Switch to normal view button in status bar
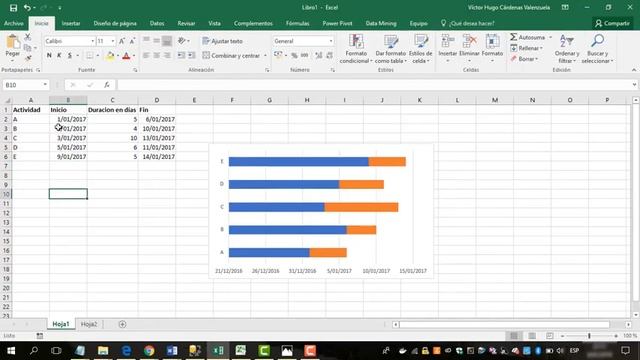Image resolution: width=640 pixels, height=360 pixels. point(514,336)
